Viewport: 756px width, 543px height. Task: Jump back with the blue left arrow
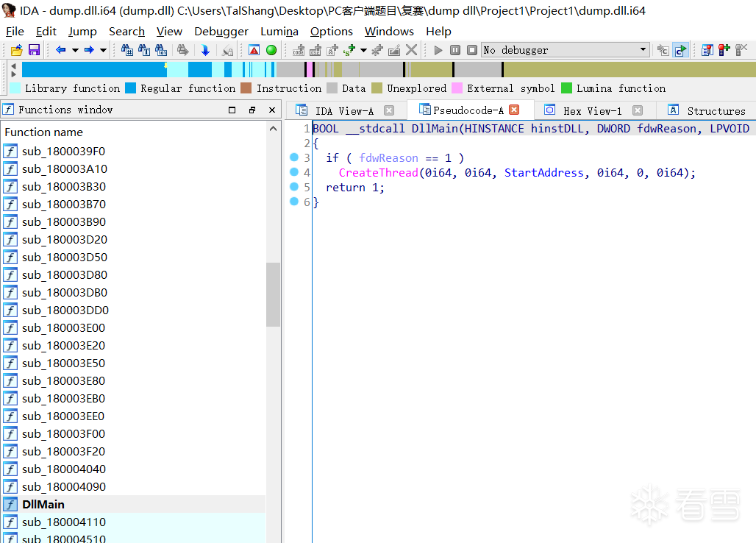[61, 50]
